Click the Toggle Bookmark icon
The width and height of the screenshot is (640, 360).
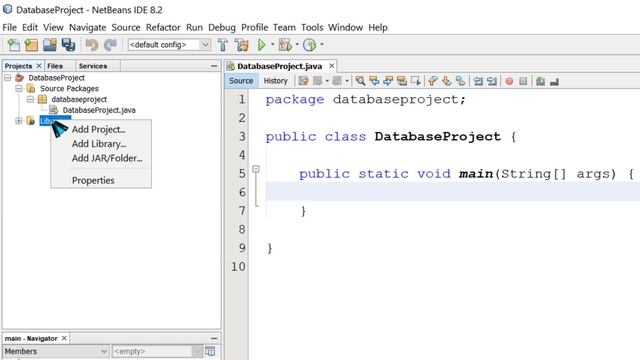pyautogui.click(x=460, y=81)
